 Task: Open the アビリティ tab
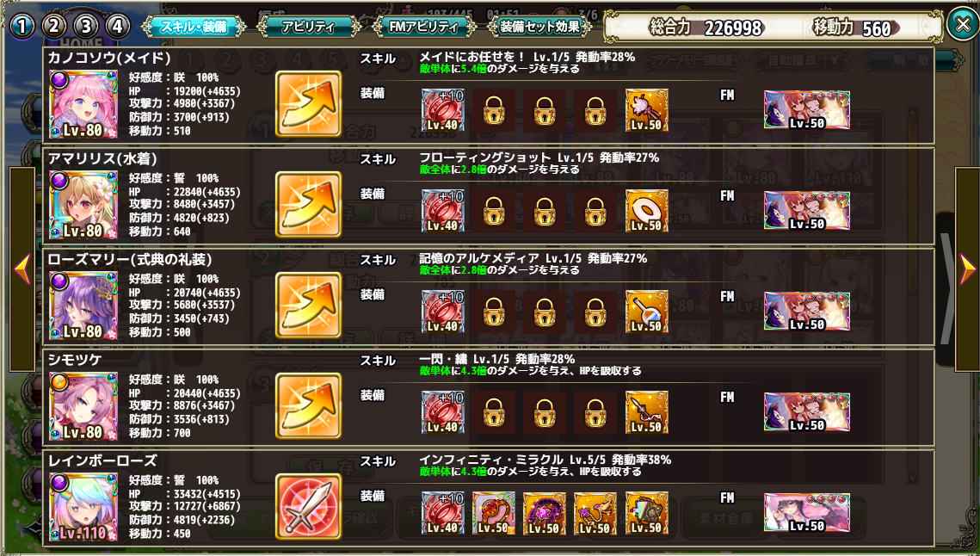click(x=309, y=27)
